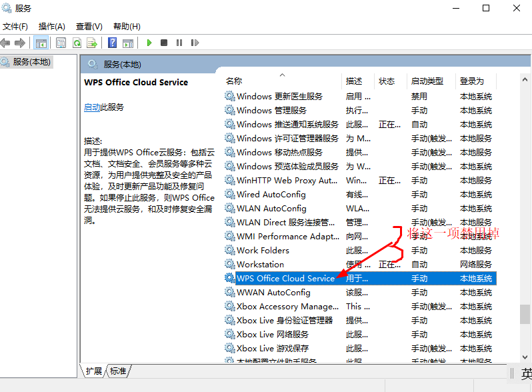Sort by the 名称 column header

pyautogui.click(x=283, y=81)
